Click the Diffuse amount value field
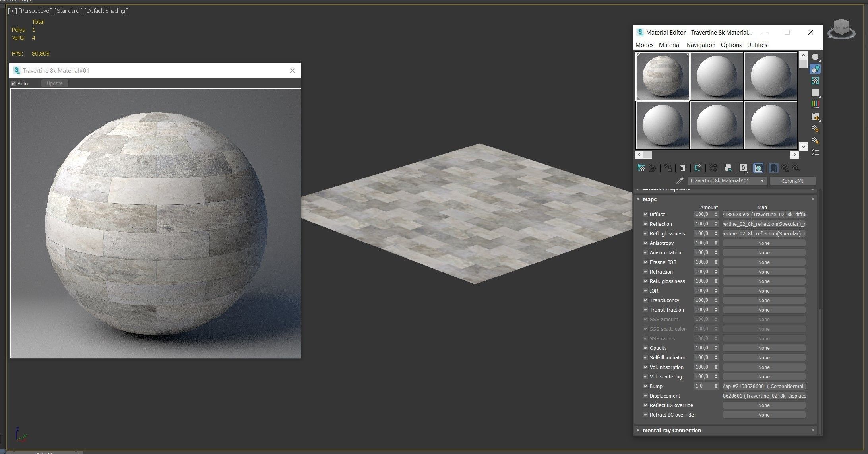The height and width of the screenshot is (454, 868). [x=704, y=214]
